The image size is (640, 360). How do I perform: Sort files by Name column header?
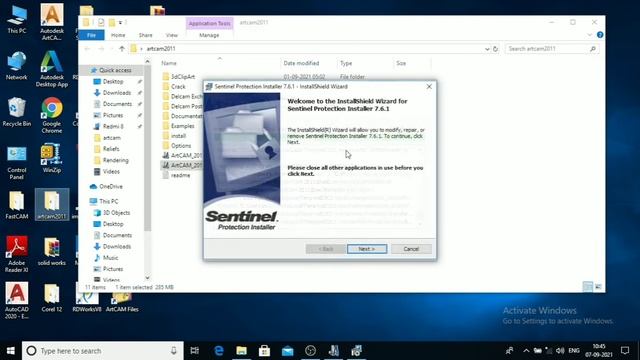click(x=169, y=63)
